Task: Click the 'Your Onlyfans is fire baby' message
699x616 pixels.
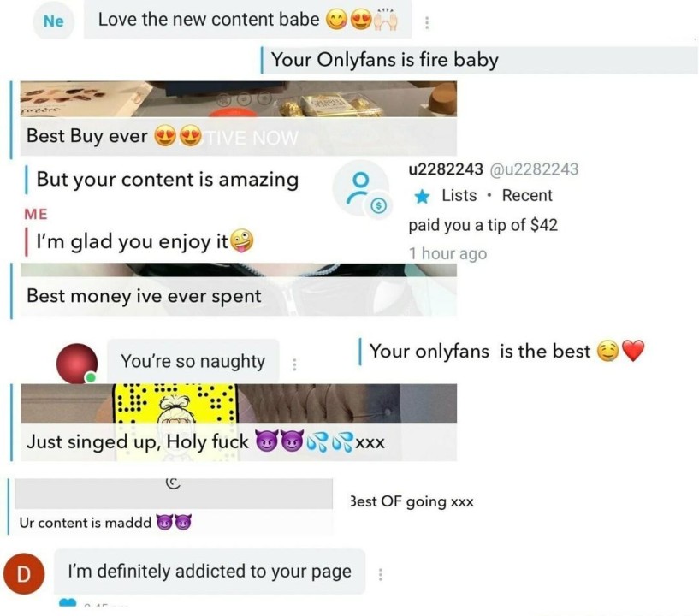Action: coord(384,60)
